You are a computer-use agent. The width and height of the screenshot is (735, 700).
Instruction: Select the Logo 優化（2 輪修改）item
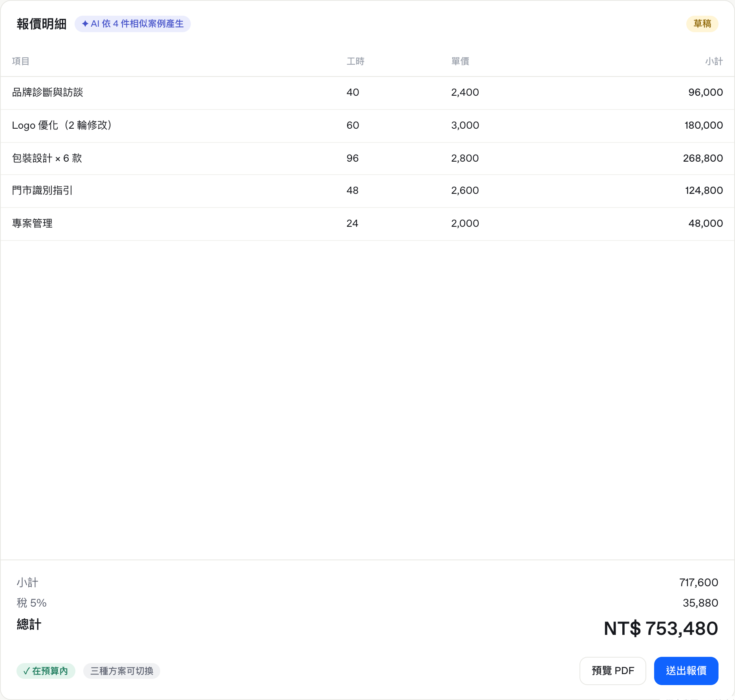point(62,125)
